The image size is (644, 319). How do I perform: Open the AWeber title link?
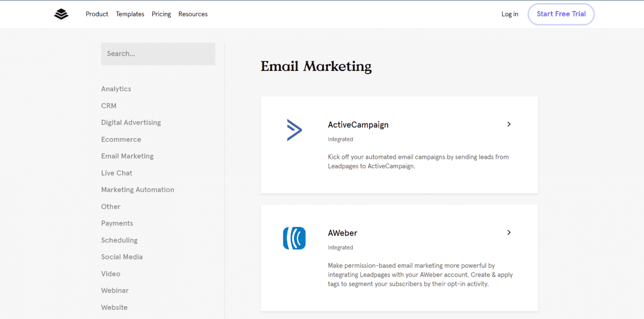point(343,233)
